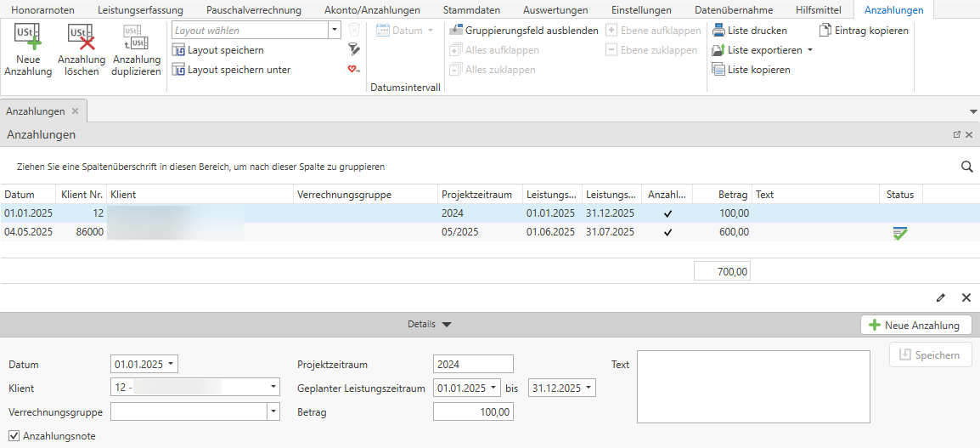Collapse the Details section expander
Image resolution: width=980 pixels, height=448 pixels.
447,325
